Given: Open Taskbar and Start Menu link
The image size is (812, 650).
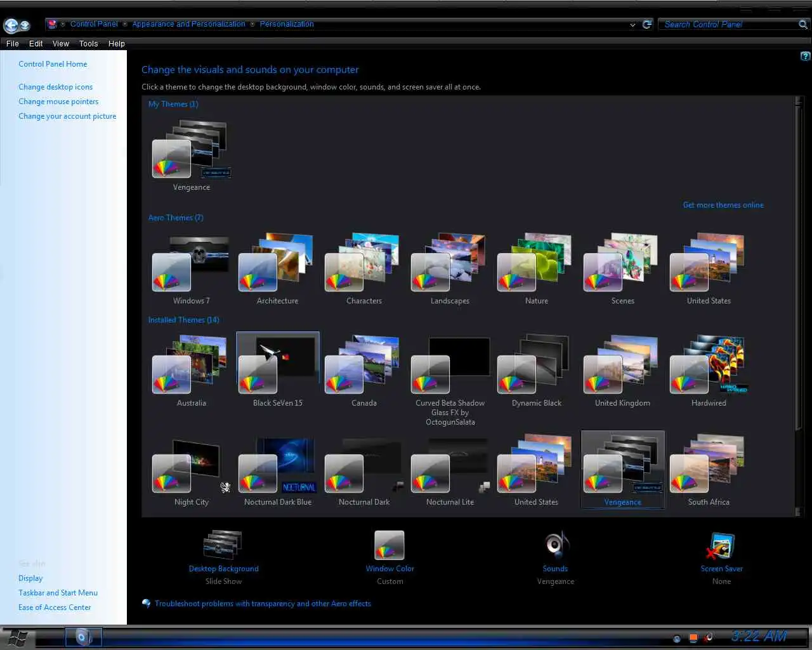Looking at the screenshot, I should [58, 593].
